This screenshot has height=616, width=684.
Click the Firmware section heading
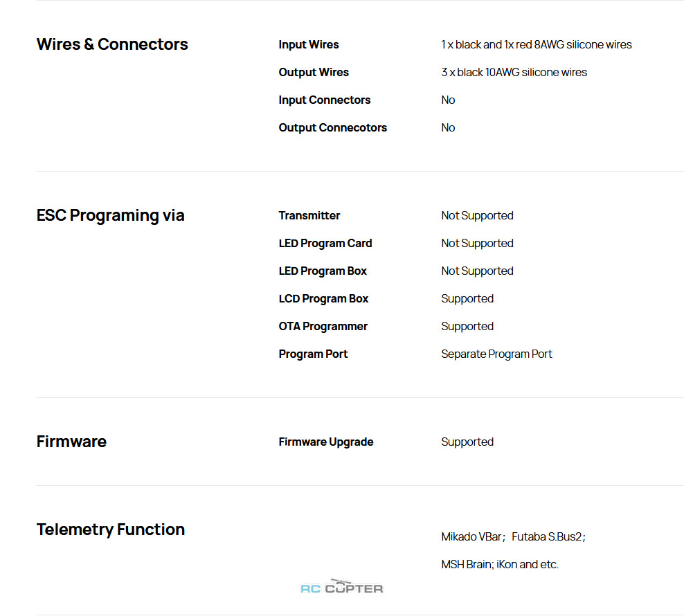click(x=71, y=442)
